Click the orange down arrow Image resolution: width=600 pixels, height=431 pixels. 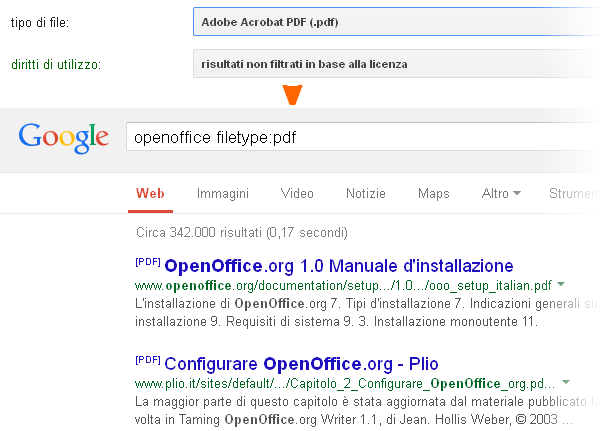[292, 95]
